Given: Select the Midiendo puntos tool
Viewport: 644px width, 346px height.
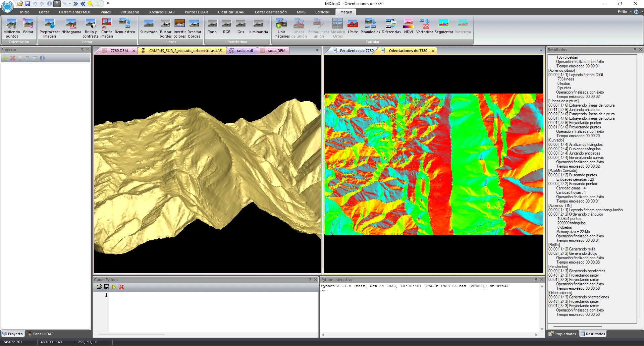Looking at the screenshot, I should (x=12, y=28).
